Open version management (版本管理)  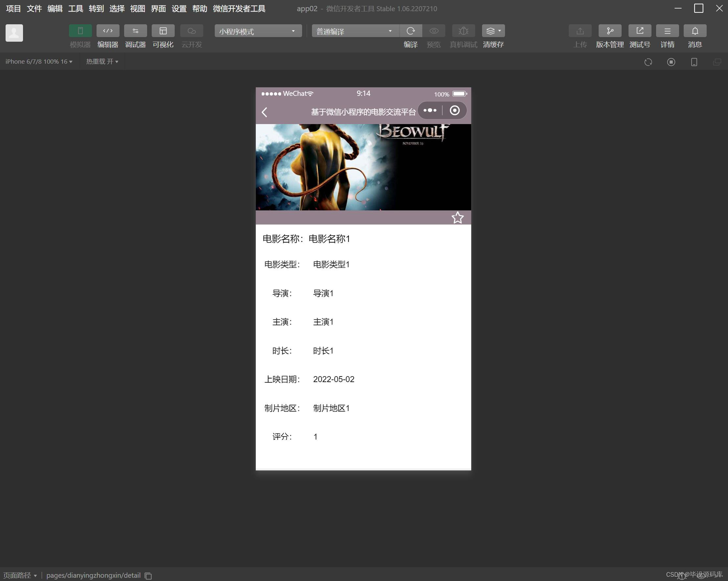610,31
